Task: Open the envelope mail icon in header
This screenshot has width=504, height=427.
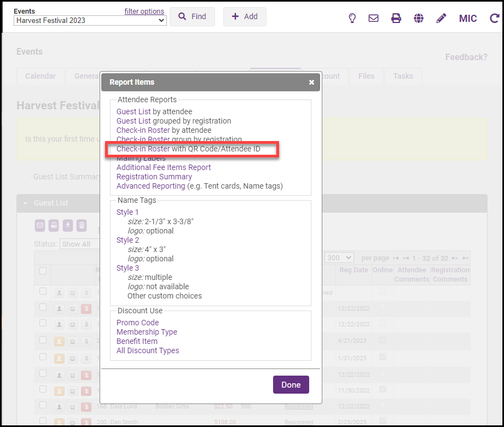Action: pyautogui.click(x=373, y=18)
